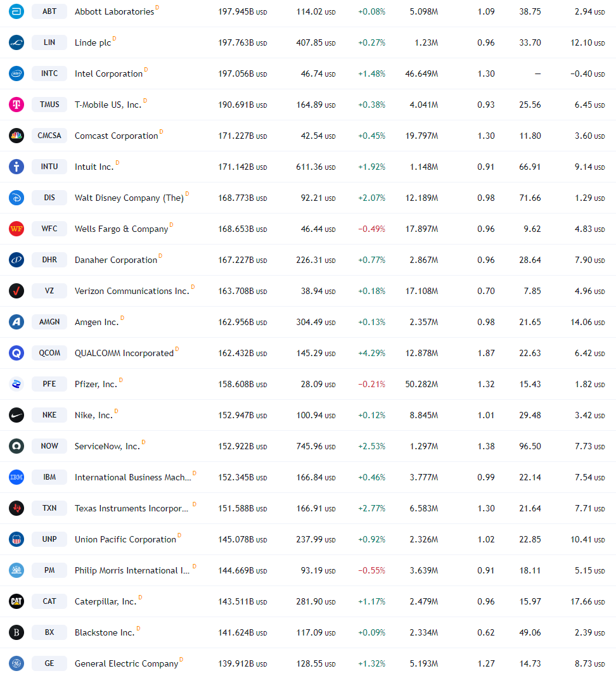Click the QUALCOMM Q logo icon
The width and height of the screenshot is (616, 678).
(16, 353)
